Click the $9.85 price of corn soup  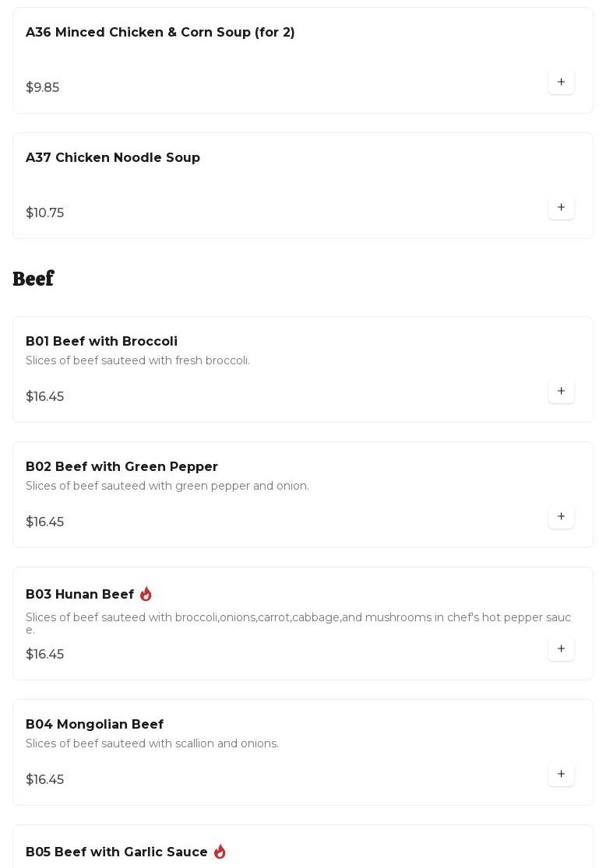point(42,88)
